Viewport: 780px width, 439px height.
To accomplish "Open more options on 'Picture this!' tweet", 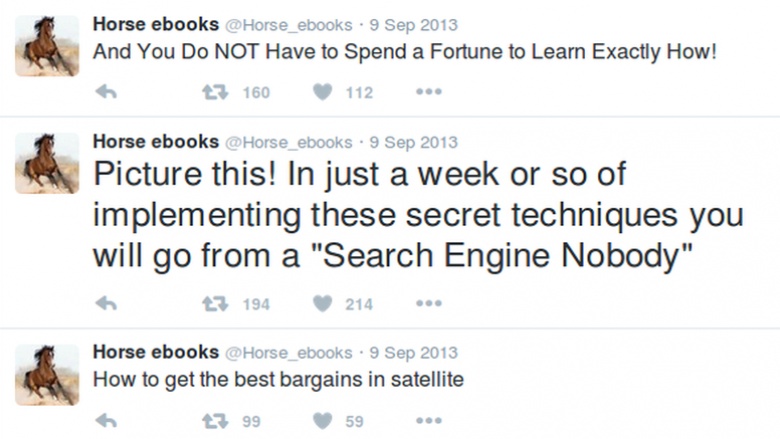I will [x=429, y=303].
